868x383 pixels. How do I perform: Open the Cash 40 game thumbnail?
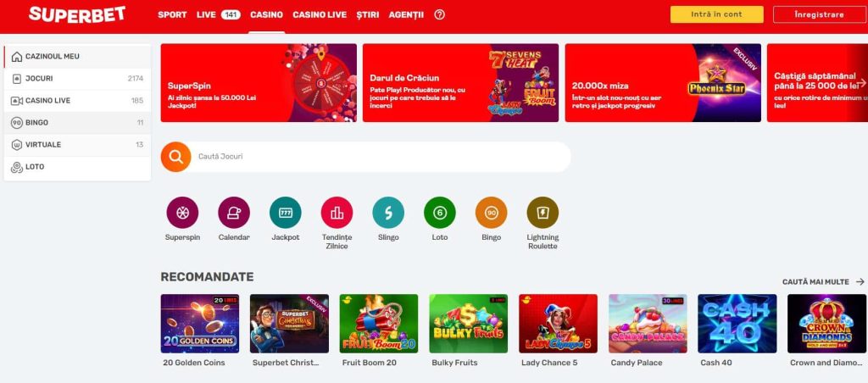pyautogui.click(x=737, y=323)
